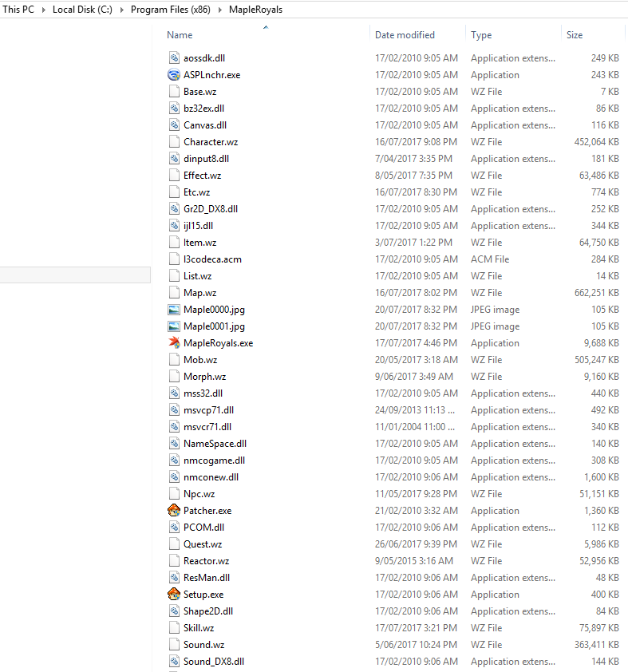The height and width of the screenshot is (672, 628).
Task: Sort files by Name column header
Action: [x=180, y=35]
